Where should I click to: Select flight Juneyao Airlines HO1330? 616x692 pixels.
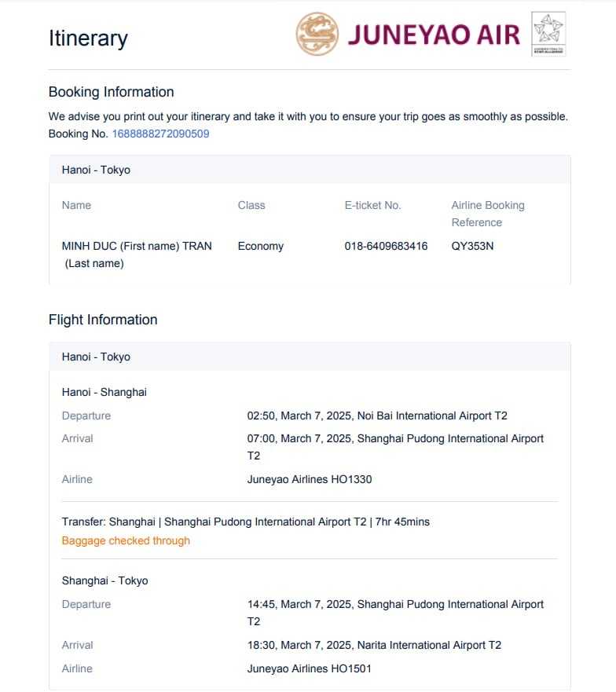pyautogui.click(x=309, y=479)
